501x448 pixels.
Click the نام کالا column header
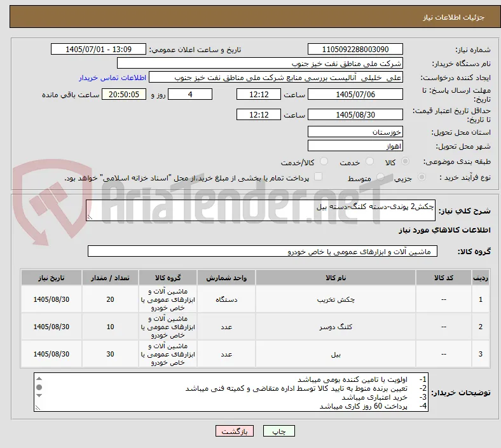(336, 278)
